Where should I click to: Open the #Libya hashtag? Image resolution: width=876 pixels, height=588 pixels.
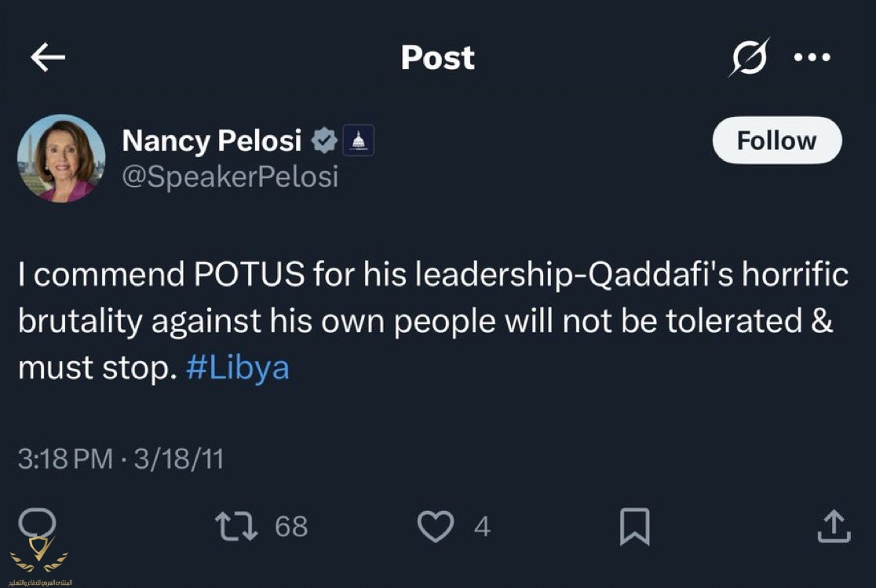238,368
